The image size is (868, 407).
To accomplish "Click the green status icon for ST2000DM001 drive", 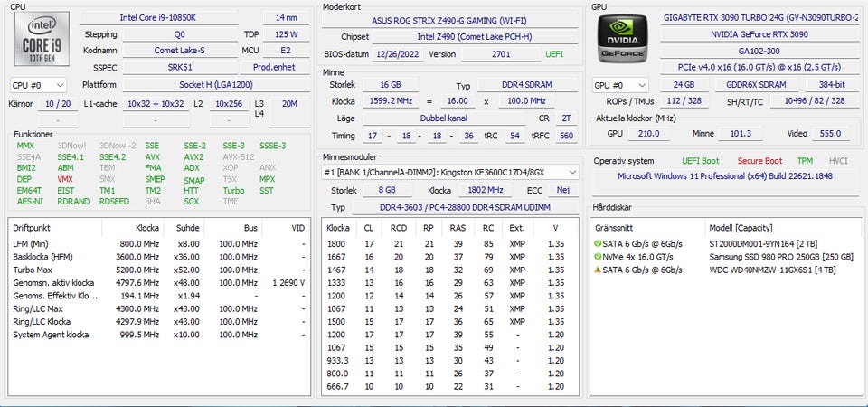I will tap(597, 244).
